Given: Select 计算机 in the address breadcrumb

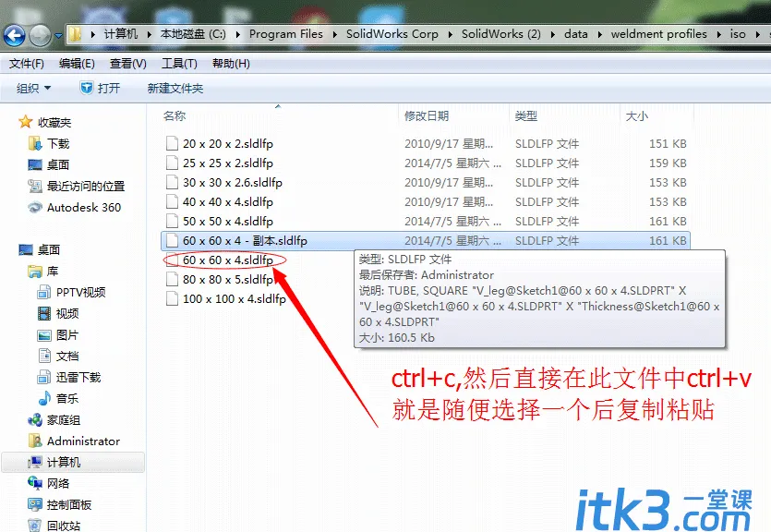Looking at the screenshot, I should 121,34.
